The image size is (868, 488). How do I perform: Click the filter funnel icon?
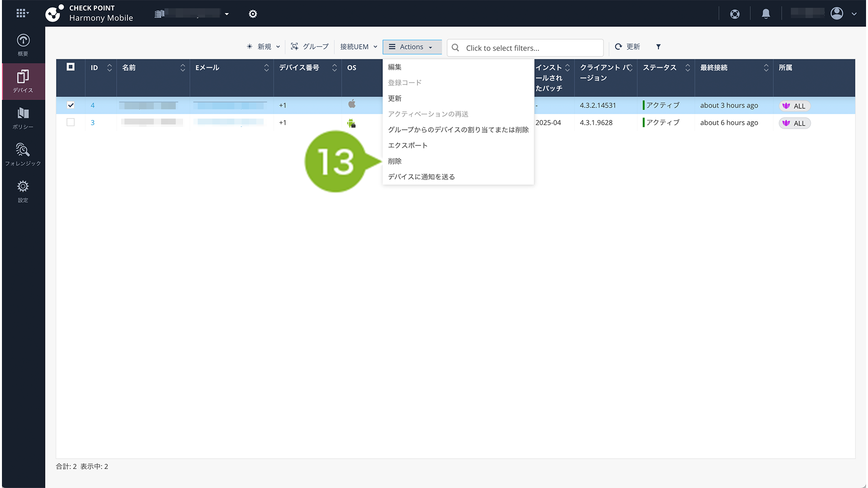click(x=658, y=47)
